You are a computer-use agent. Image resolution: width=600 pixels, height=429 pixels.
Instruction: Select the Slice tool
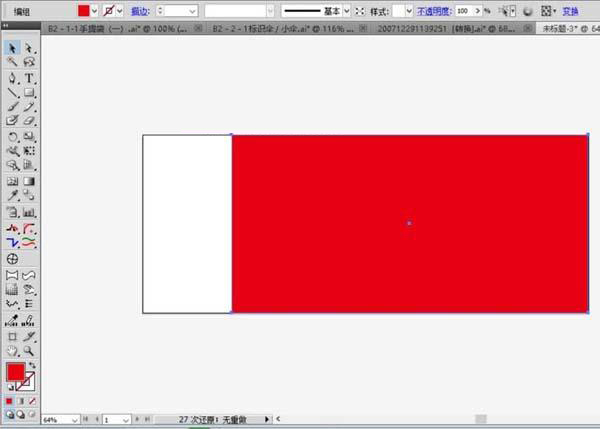click(29, 336)
